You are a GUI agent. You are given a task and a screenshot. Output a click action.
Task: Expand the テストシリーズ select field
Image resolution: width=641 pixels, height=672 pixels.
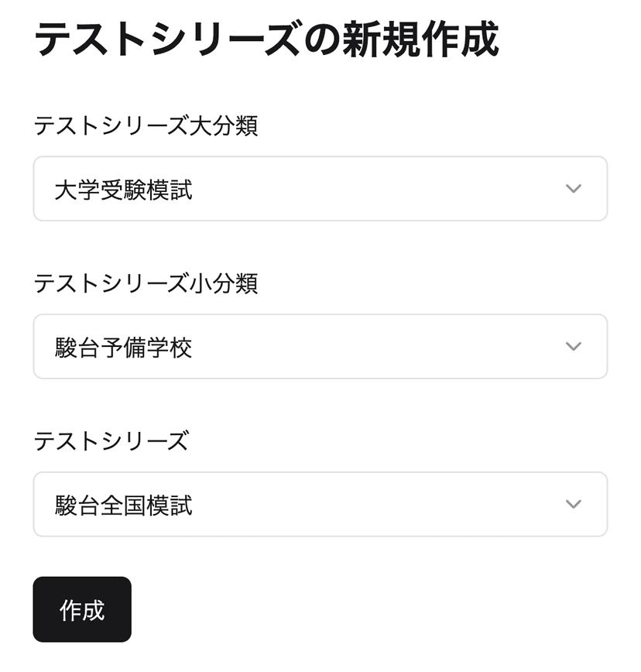[320, 504]
